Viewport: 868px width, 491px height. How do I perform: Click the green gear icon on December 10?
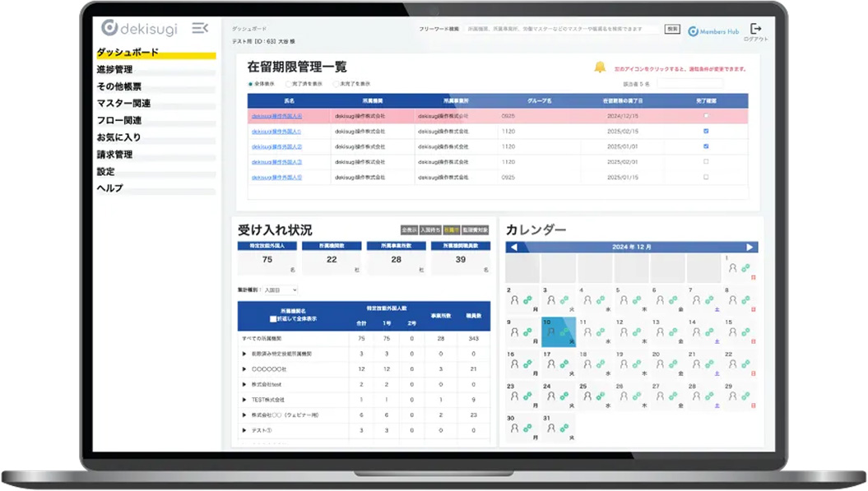[564, 331]
